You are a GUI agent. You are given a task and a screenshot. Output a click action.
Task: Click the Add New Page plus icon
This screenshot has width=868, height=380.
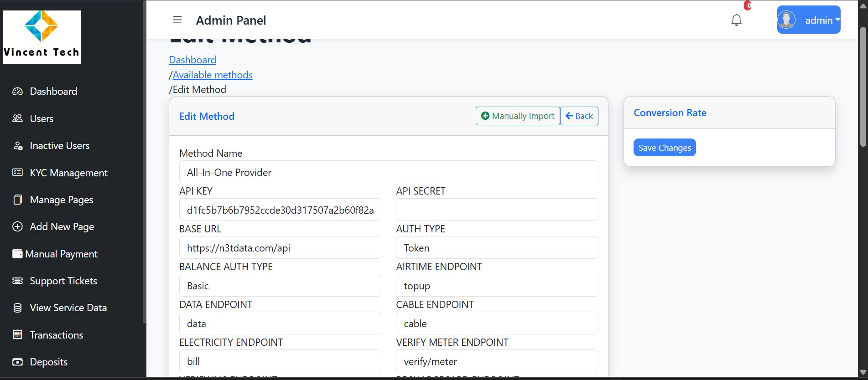[x=17, y=226]
